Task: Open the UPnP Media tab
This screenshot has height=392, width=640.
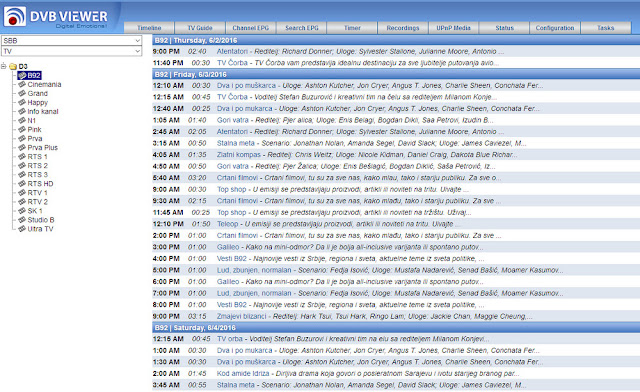Action: (453, 28)
